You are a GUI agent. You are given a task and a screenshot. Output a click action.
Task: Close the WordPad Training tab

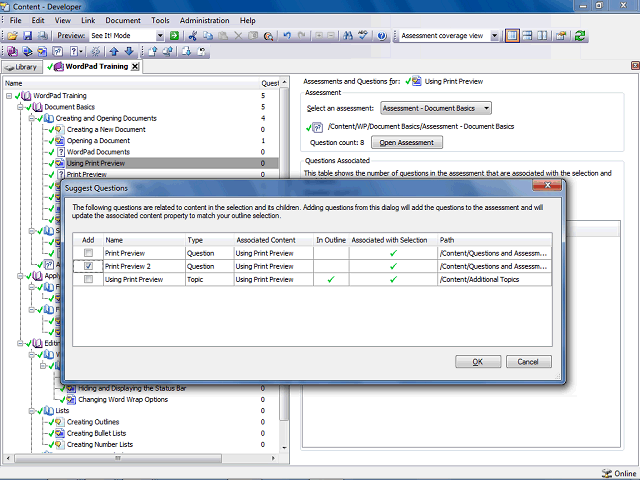pyautogui.click(x=135, y=67)
